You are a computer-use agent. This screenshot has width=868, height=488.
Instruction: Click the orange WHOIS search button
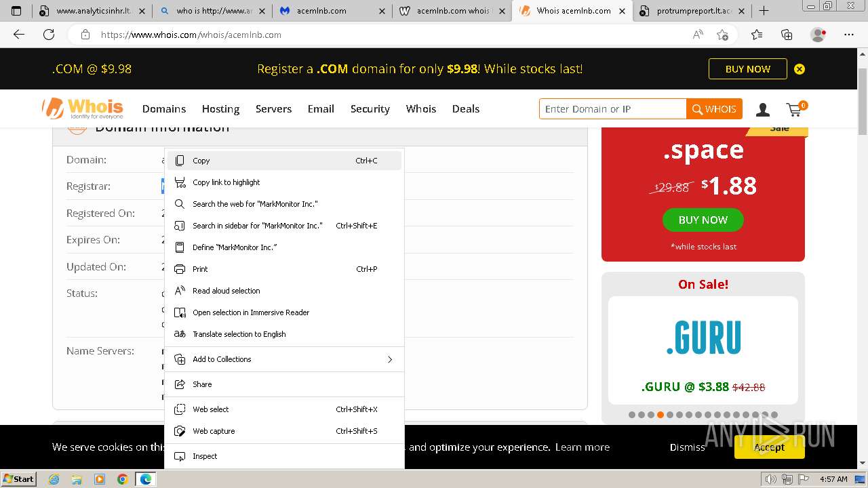pyautogui.click(x=714, y=109)
